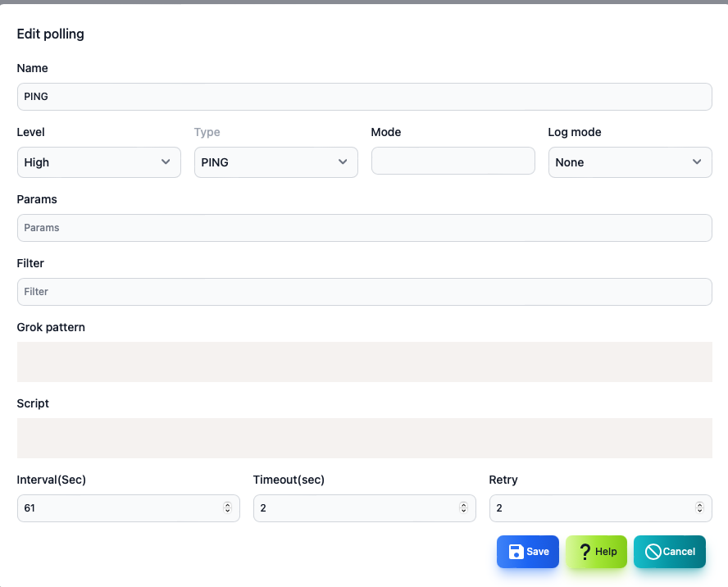Click the Interval(Sec) spinner arrows
The width and height of the screenshot is (728, 587).
228,508
